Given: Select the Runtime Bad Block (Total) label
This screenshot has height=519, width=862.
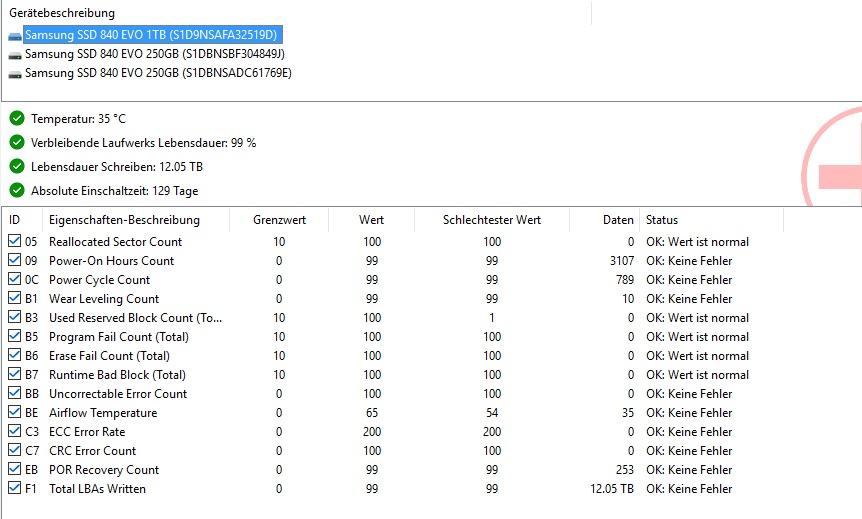Looking at the screenshot, I should click(x=118, y=374).
